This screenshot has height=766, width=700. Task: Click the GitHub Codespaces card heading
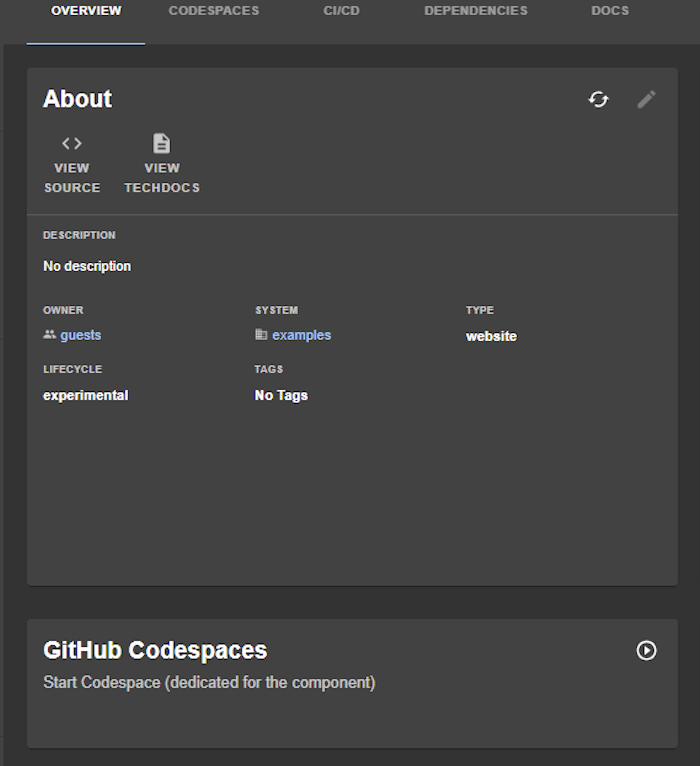pos(155,650)
